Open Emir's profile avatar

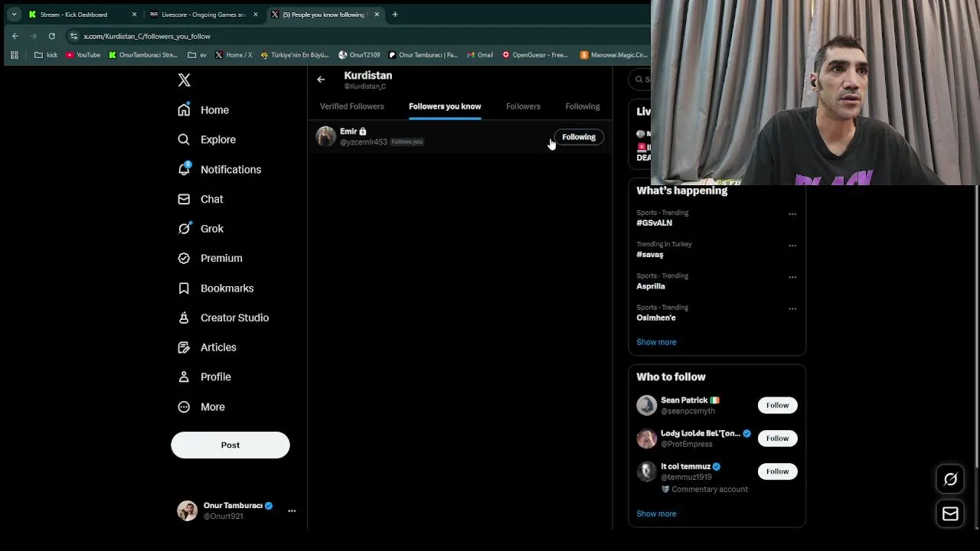click(326, 136)
